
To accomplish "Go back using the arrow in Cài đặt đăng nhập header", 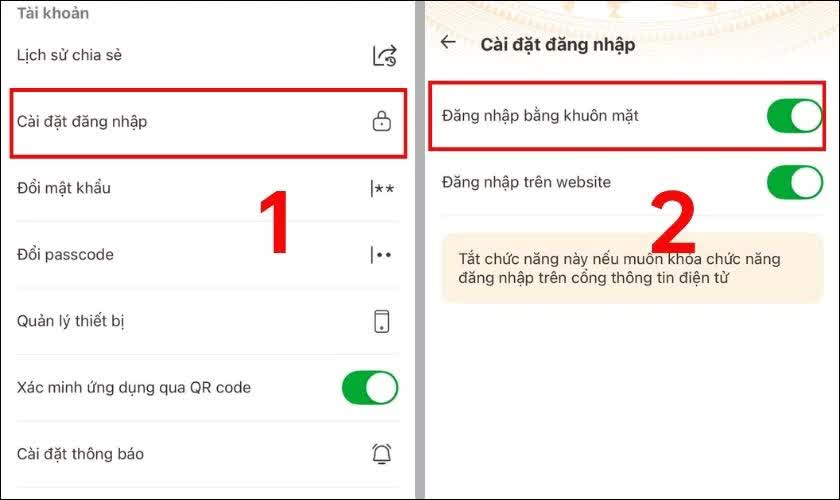I will click(448, 42).
